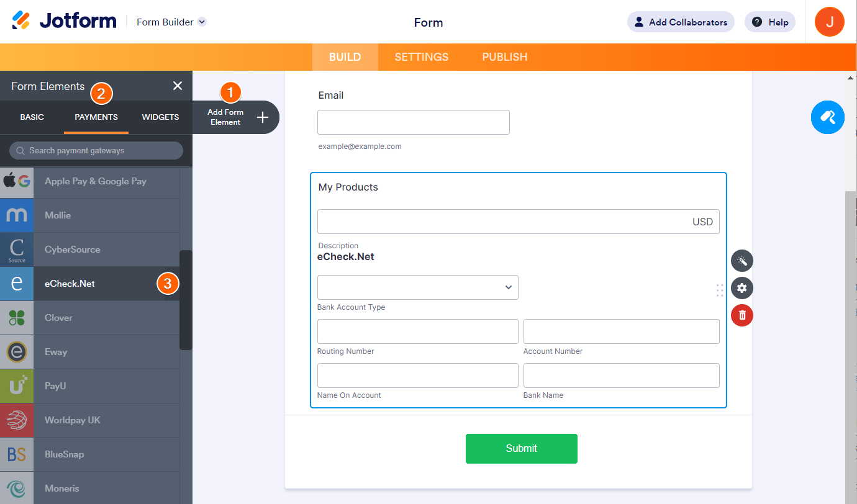Click the eCheck.Net gateway icon
Viewport: 857px width, 504px height.
pyautogui.click(x=17, y=284)
